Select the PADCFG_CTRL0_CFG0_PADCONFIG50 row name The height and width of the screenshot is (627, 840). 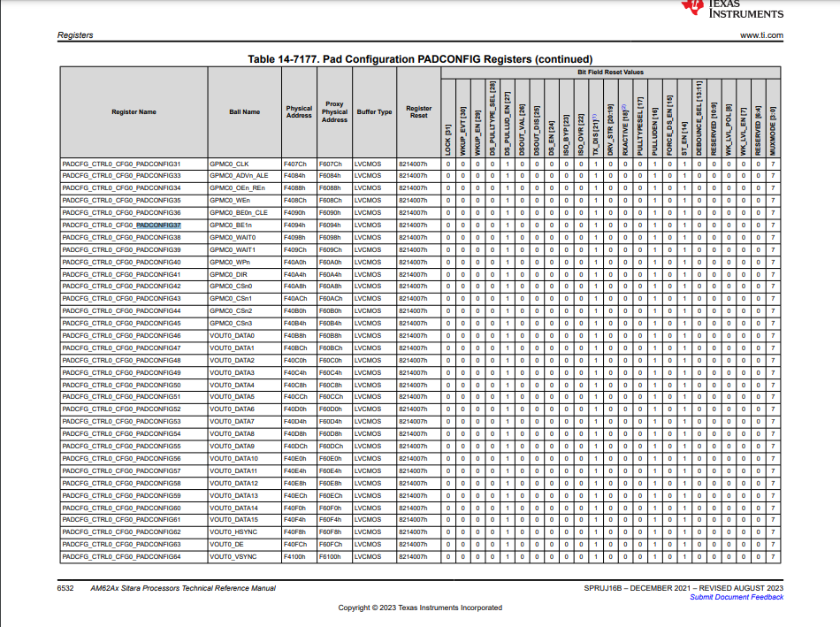(x=122, y=386)
